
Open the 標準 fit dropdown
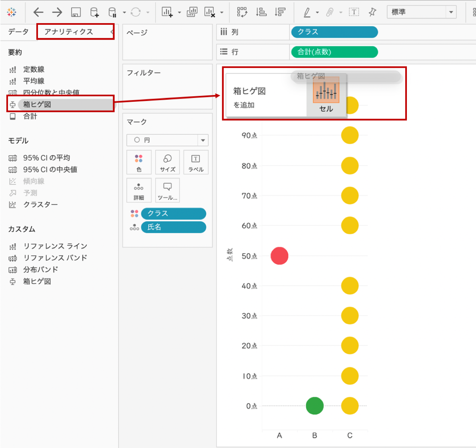[422, 12]
